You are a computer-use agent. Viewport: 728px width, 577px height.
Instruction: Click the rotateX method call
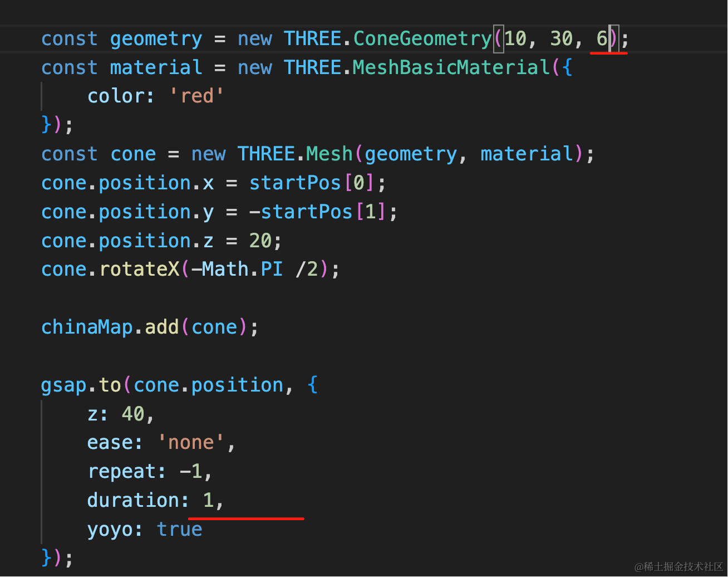coord(139,269)
